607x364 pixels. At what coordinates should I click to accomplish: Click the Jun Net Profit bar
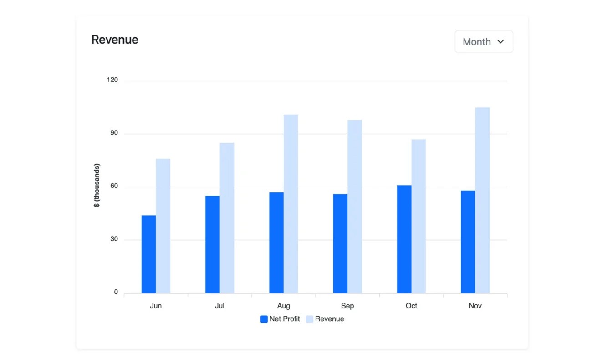[x=148, y=253]
